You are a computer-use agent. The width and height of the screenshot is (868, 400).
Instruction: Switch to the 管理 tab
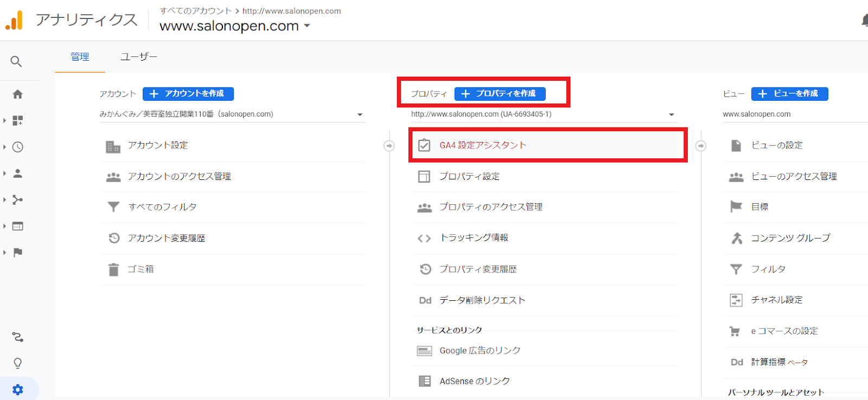80,57
